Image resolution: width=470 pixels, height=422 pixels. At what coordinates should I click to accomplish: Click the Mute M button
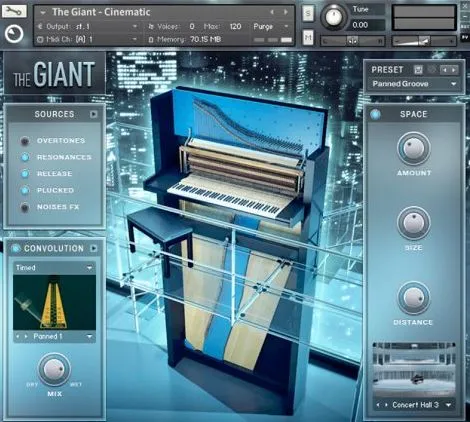click(308, 37)
